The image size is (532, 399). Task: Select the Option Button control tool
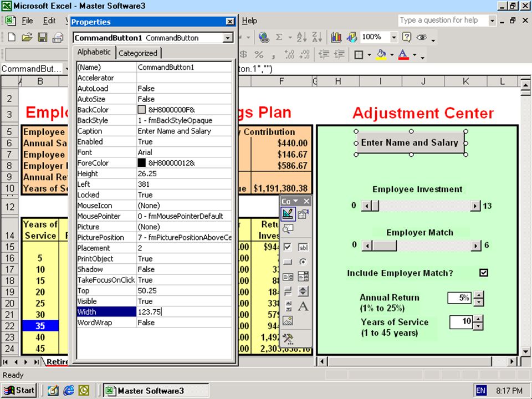click(x=303, y=262)
